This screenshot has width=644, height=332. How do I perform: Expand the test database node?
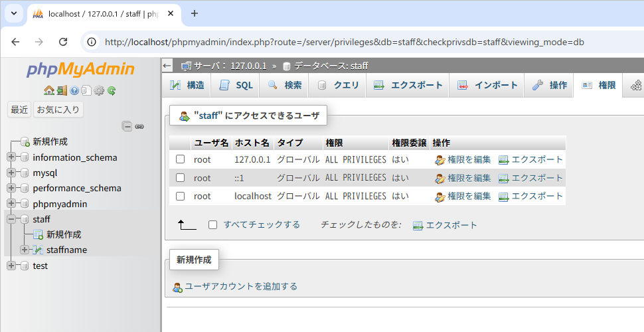coord(11,266)
